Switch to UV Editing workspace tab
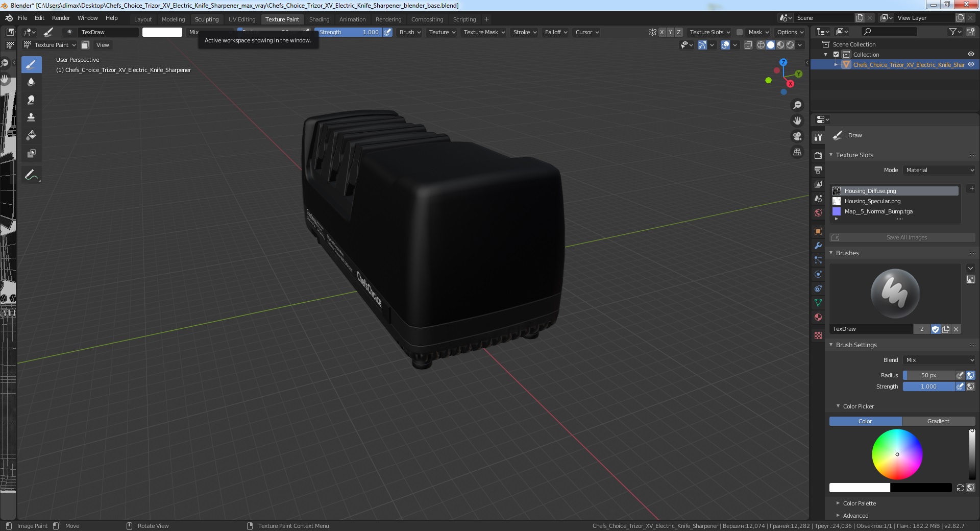This screenshot has width=980, height=531. (242, 19)
